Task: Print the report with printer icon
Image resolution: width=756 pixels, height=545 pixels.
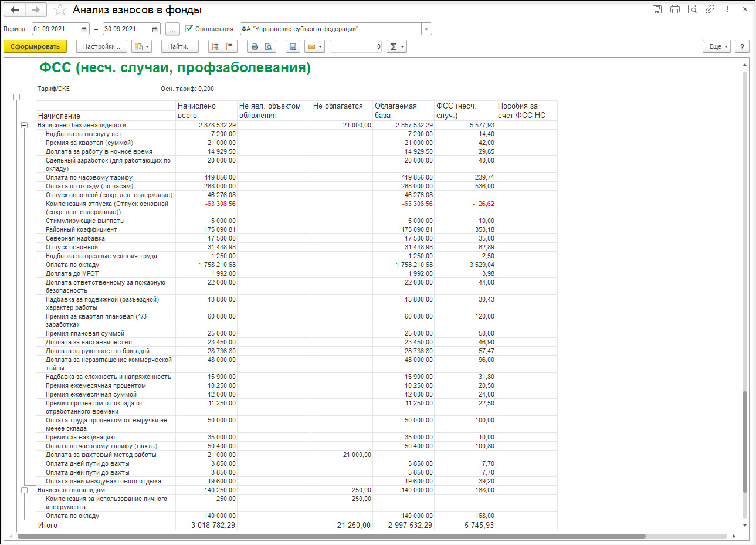Action: point(255,46)
